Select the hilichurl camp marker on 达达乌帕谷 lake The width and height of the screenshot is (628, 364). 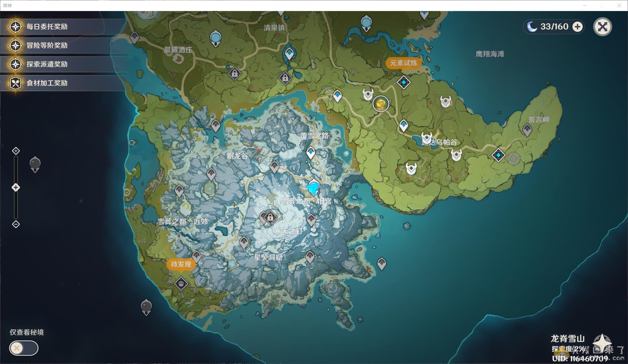pos(427,138)
